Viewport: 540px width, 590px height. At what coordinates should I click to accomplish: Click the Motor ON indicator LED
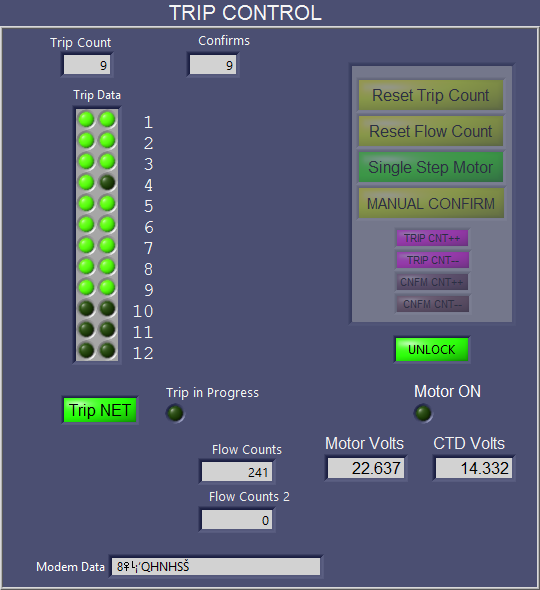(423, 413)
